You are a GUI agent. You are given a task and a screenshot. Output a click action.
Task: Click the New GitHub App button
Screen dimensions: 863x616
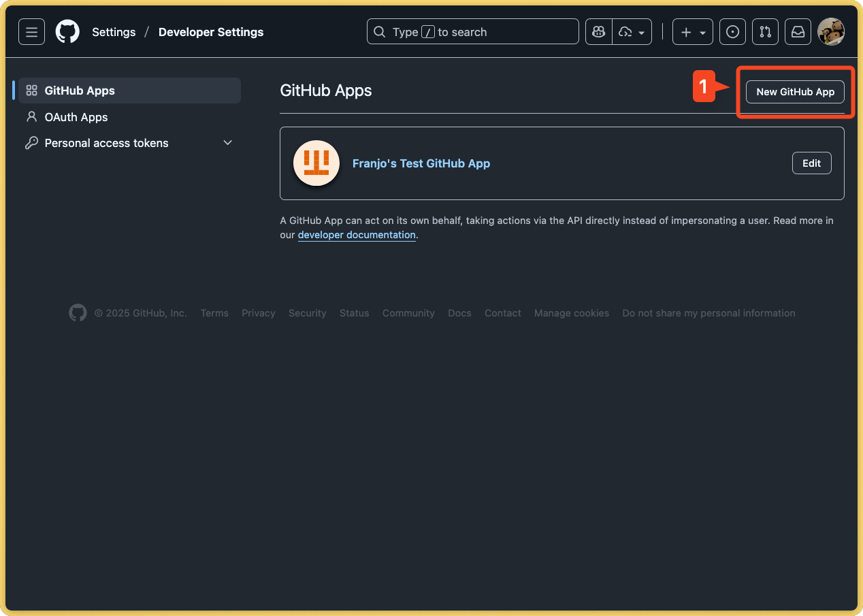(x=794, y=91)
